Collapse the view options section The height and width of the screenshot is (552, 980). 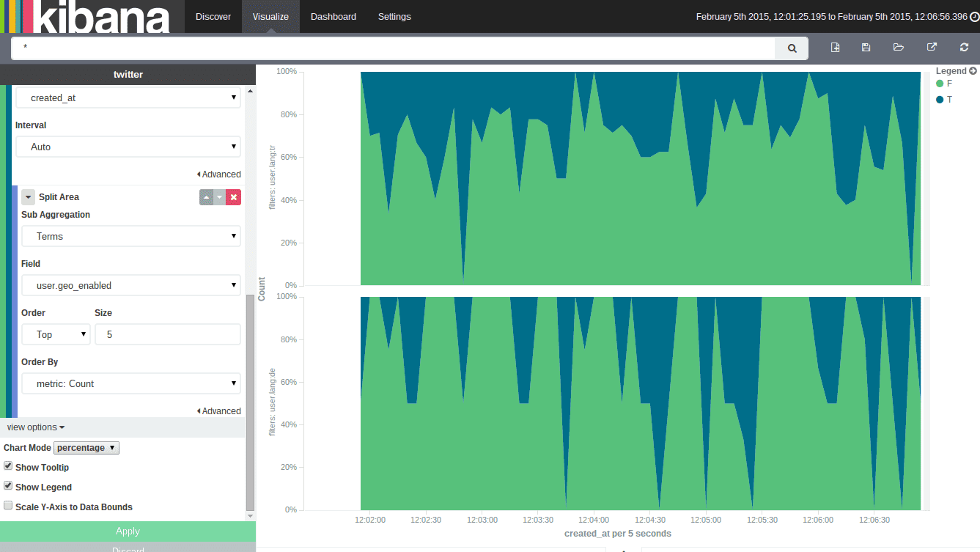36,427
